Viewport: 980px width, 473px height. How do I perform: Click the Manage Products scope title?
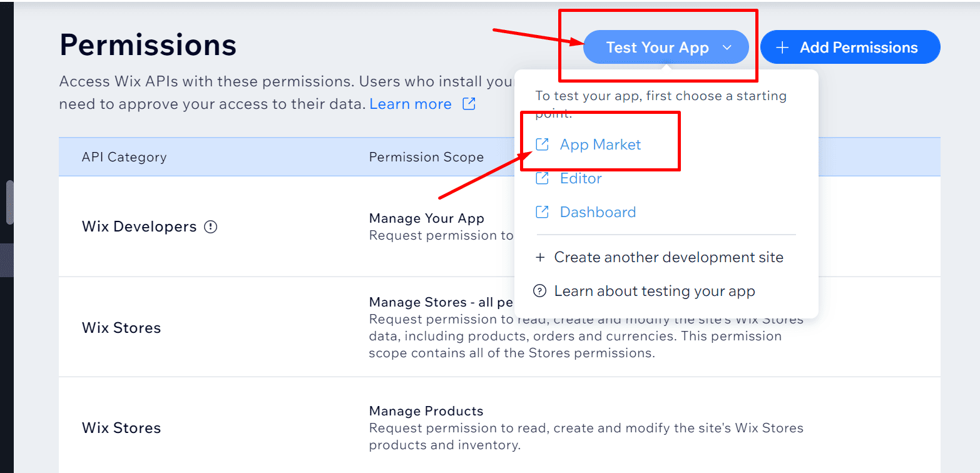pos(426,411)
